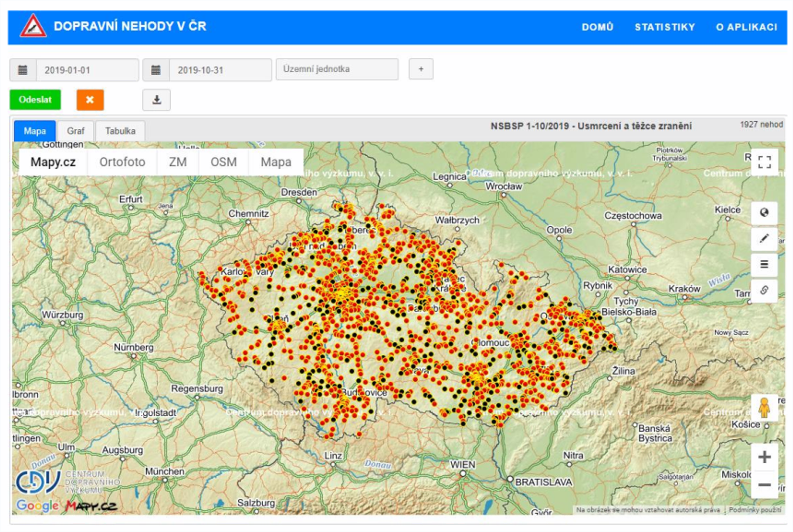Expand additional filters with plus button
The image size is (793, 532).
click(x=421, y=69)
